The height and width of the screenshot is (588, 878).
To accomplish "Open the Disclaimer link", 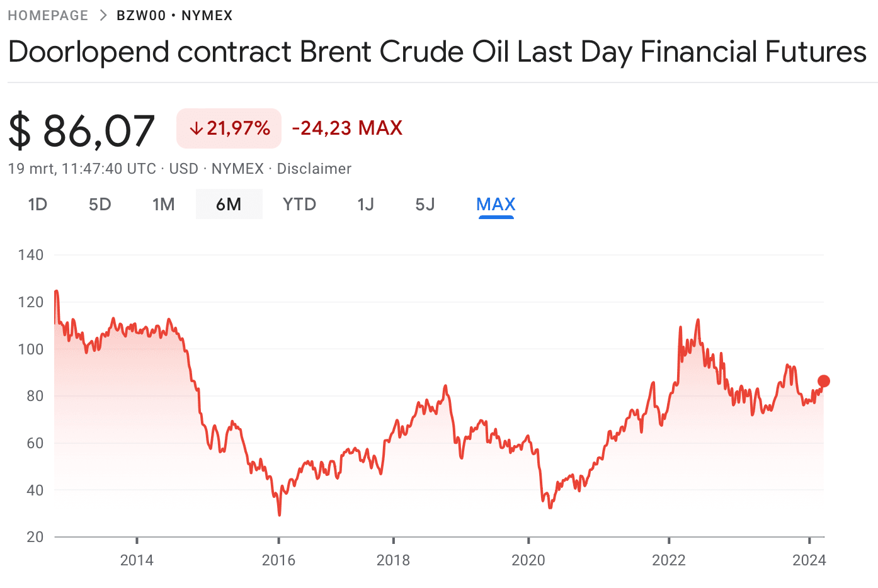I will point(314,169).
